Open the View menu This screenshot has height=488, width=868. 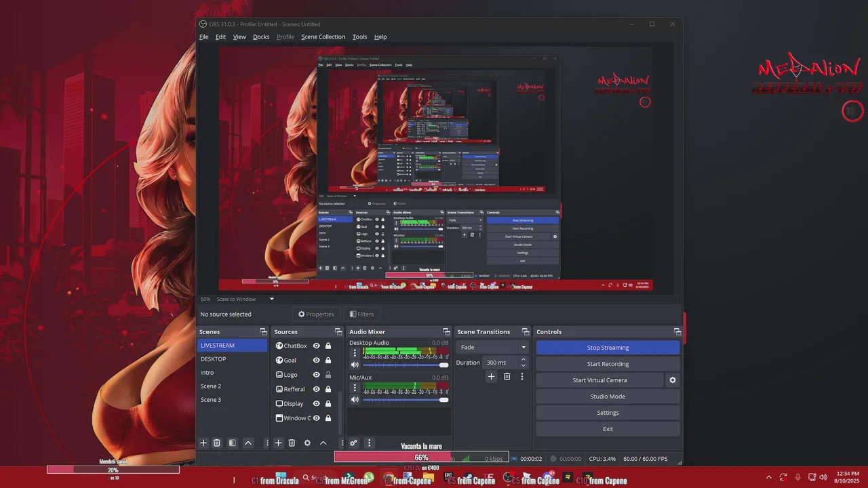point(239,37)
